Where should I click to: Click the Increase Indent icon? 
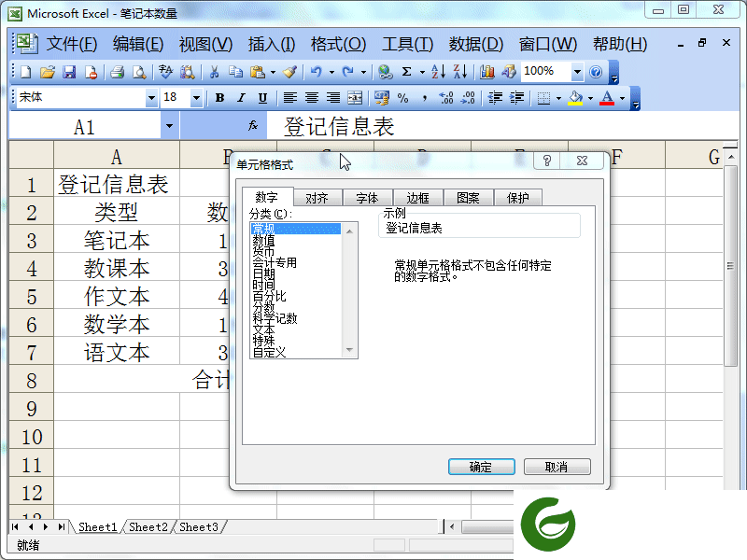517,98
